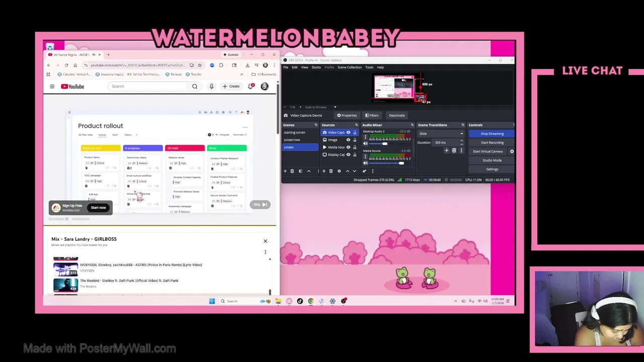Click Stop Streaming button

point(492,134)
